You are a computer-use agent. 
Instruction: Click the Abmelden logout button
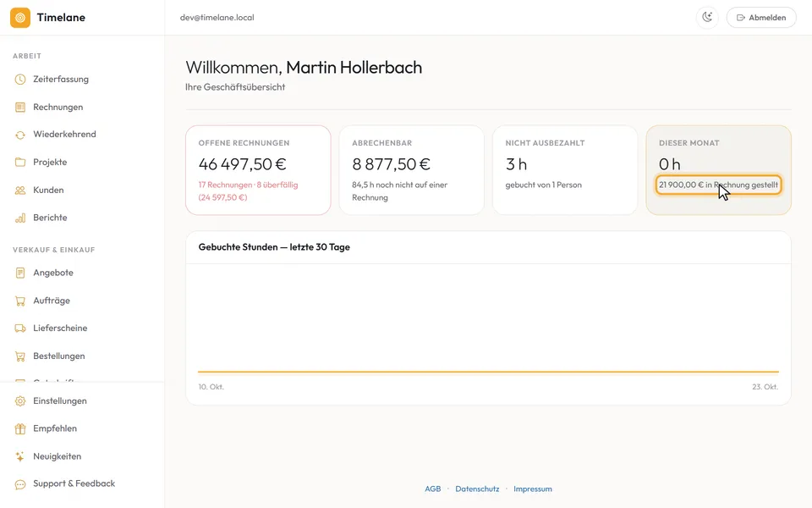point(761,18)
